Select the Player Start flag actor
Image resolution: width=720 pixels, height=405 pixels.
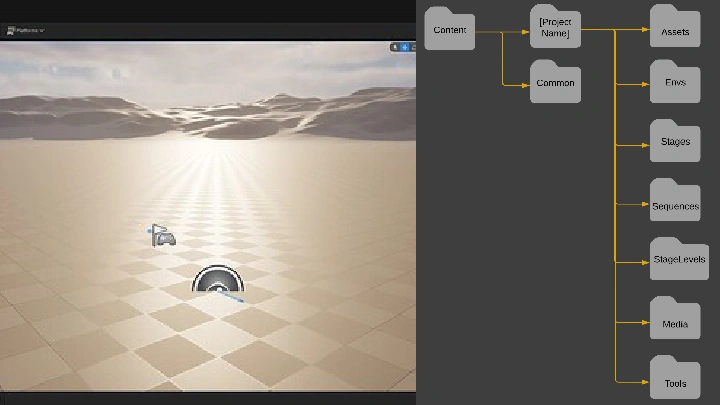pyautogui.click(x=162, y=236)
